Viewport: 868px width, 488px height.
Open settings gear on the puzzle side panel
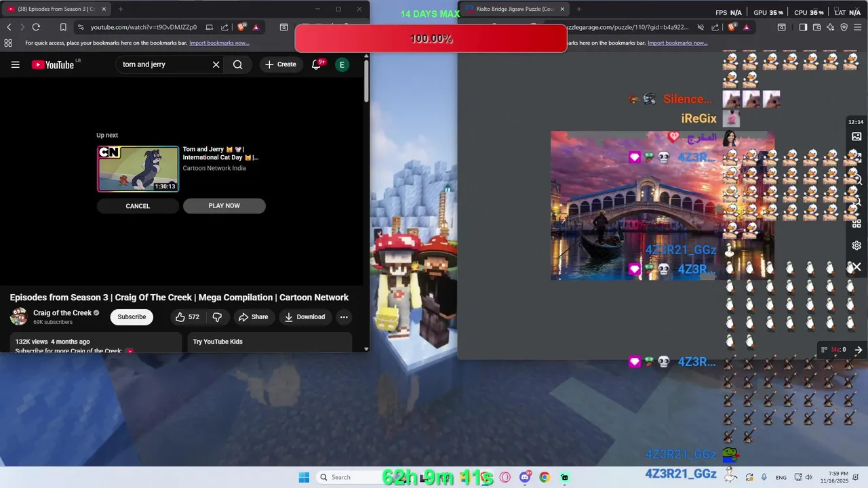(856, 245)
